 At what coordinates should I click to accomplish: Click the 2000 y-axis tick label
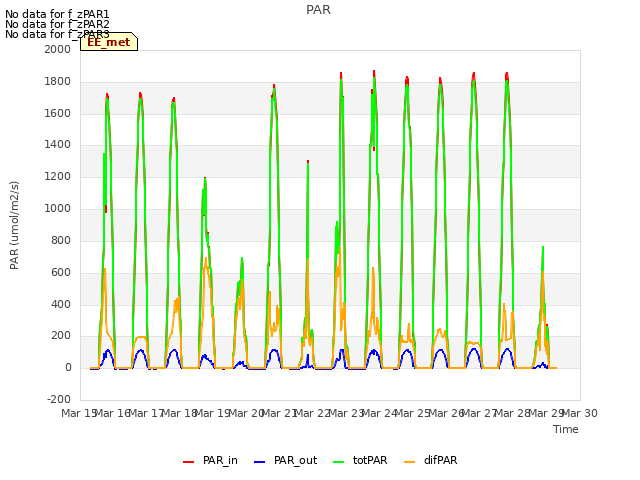coord(58,49)
